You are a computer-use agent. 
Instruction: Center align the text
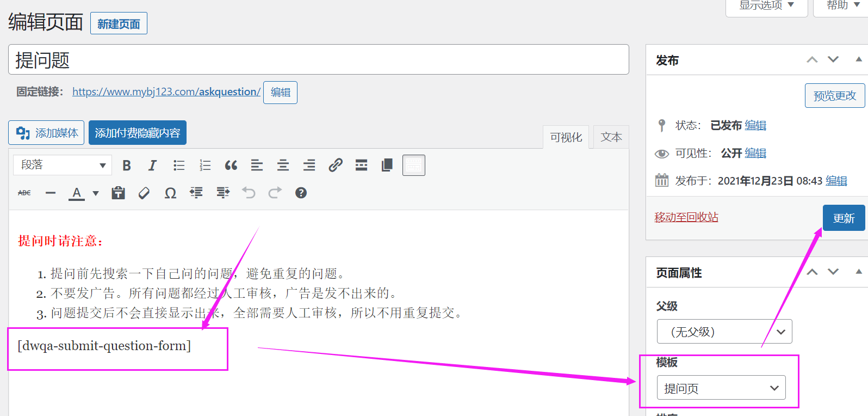(283, 166)
